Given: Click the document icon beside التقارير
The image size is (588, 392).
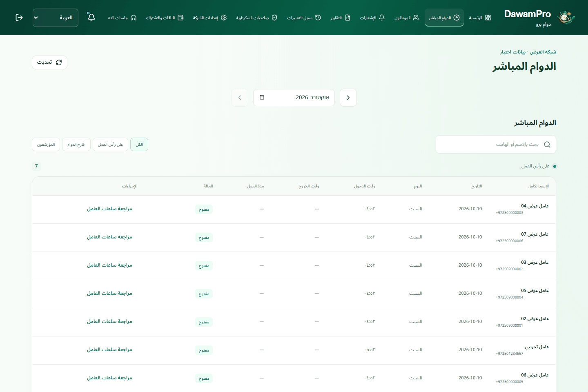Looking at the screenshot, I should (x=347, y=18).
